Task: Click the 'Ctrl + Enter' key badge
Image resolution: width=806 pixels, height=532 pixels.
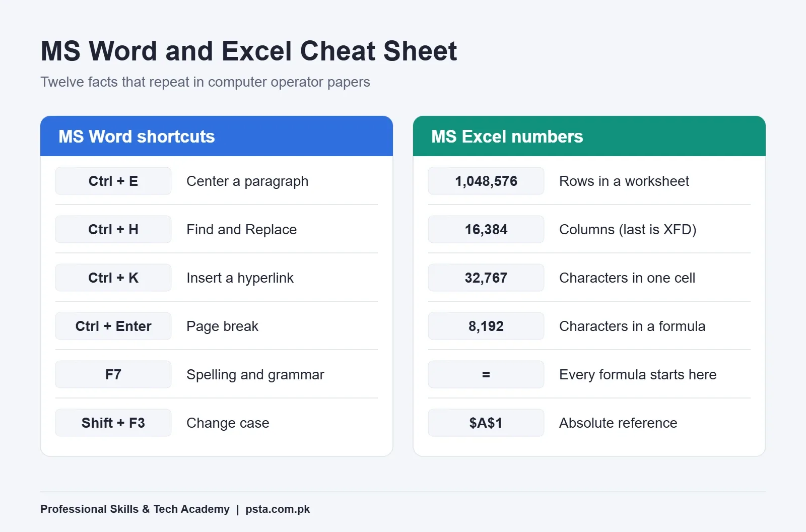Action: (x=113, y=326)
